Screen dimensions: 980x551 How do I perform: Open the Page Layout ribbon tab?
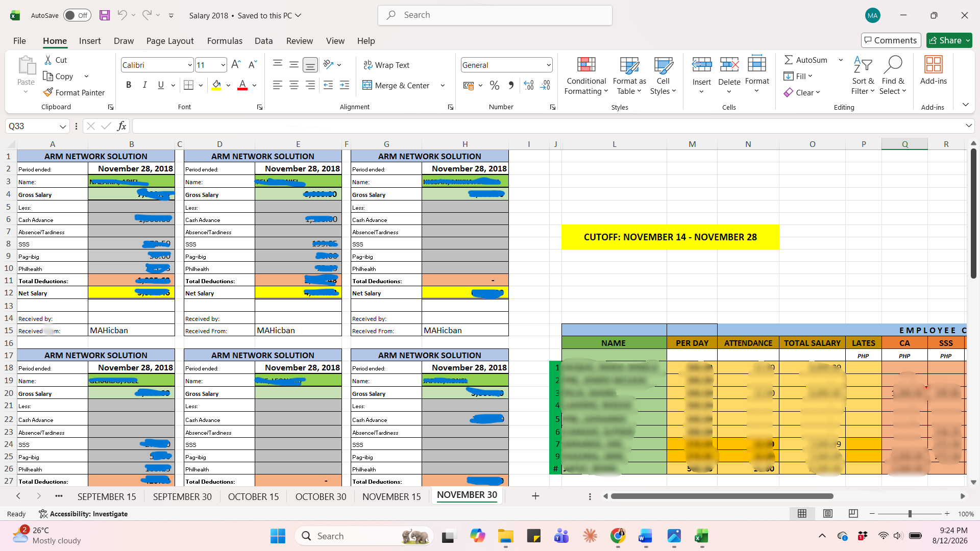170,41
